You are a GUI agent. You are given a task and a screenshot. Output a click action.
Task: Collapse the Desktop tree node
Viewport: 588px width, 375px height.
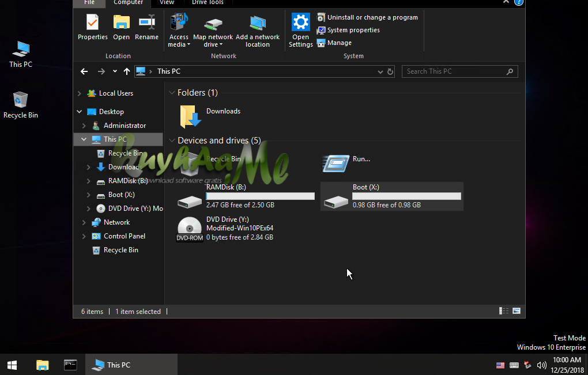tap(79, 112)
